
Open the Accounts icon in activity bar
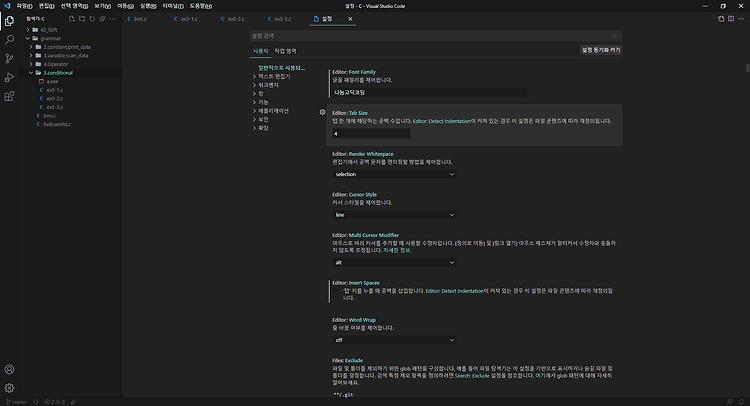coord(9,369)
